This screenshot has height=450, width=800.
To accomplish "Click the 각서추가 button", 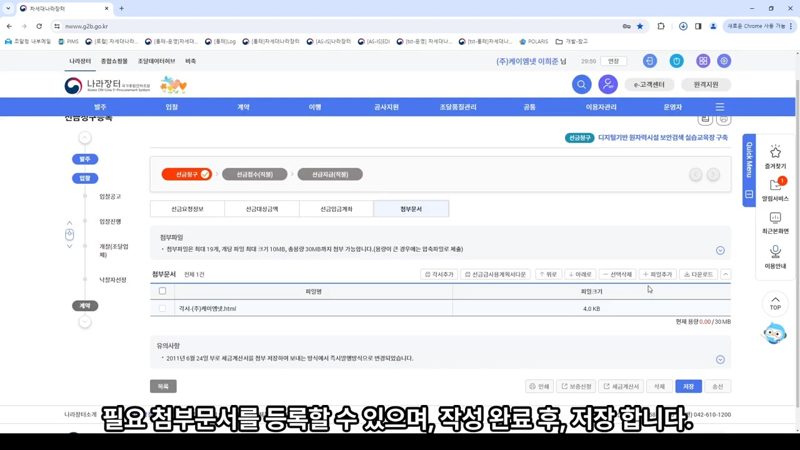I will [439, 274].
